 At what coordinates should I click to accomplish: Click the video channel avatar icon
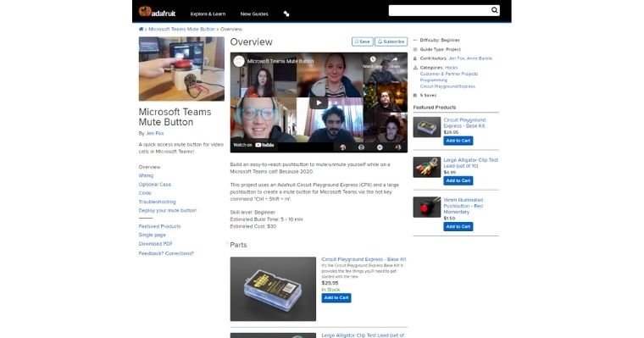(239, 61)
